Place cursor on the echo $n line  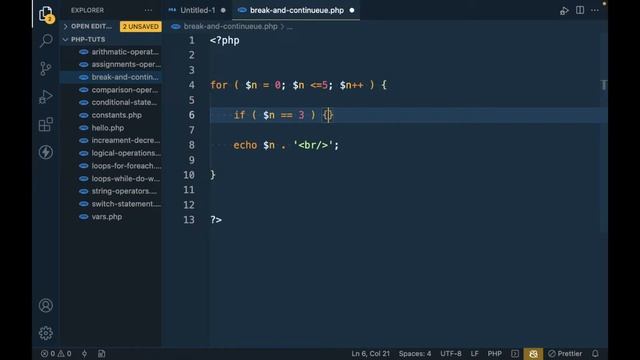286,145
